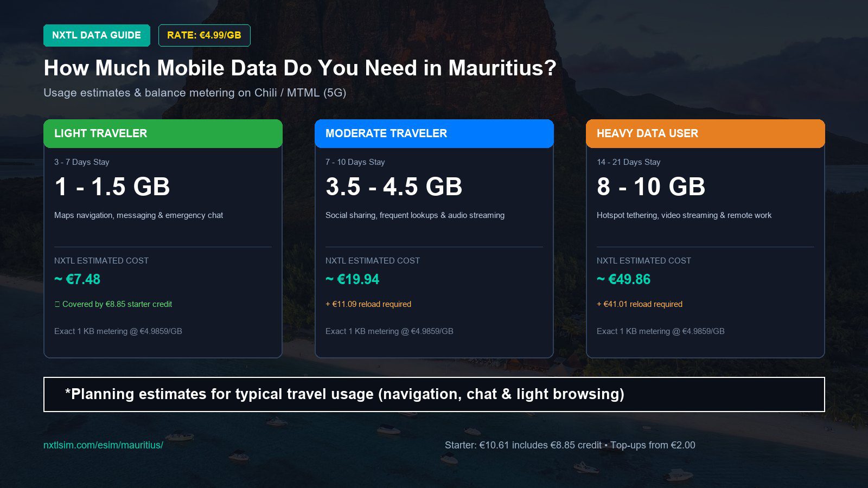Click the subtitle mentioning Chili / MTML (5G)
This screenshot has height=488, width=868.
[195, 93]
